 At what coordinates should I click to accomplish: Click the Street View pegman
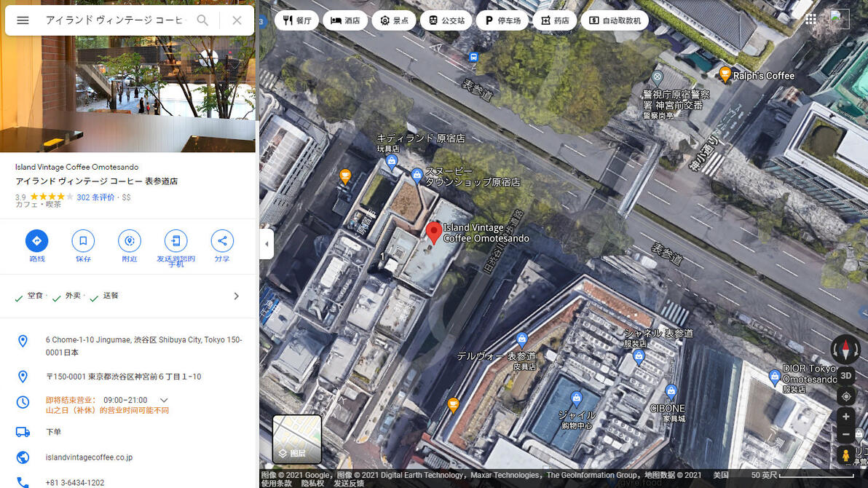pyautogui.click(x=845, y=455)
